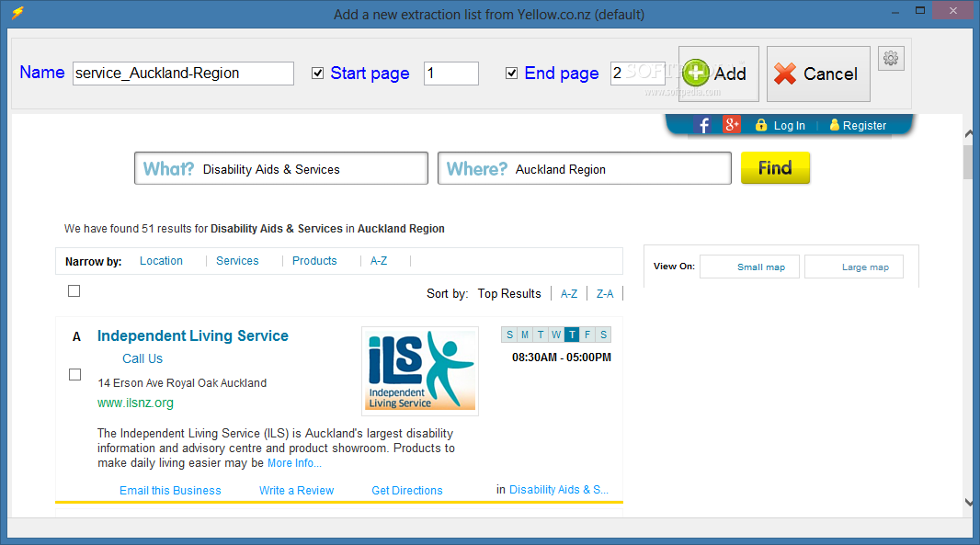This screenshot has width=980, height=545.
Task: Click Get Directions link
Action: [407, 491]
